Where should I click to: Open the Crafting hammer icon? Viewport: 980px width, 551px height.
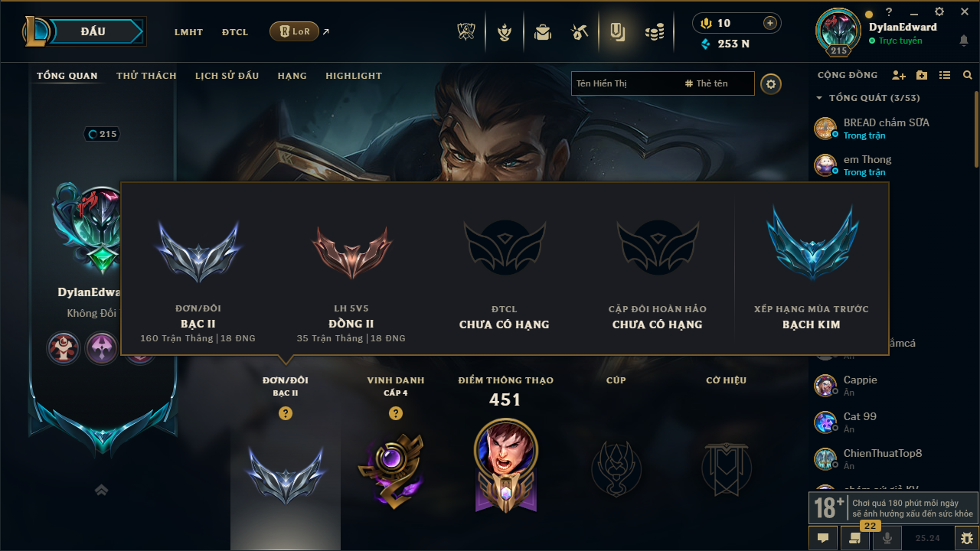[579, 32]
